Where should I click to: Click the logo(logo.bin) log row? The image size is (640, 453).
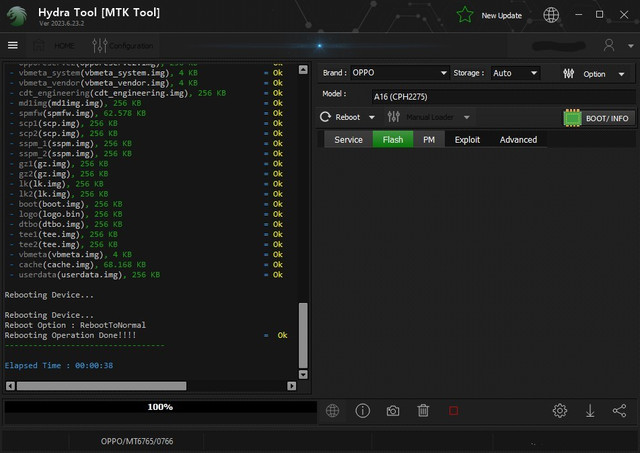click(146, 214)
